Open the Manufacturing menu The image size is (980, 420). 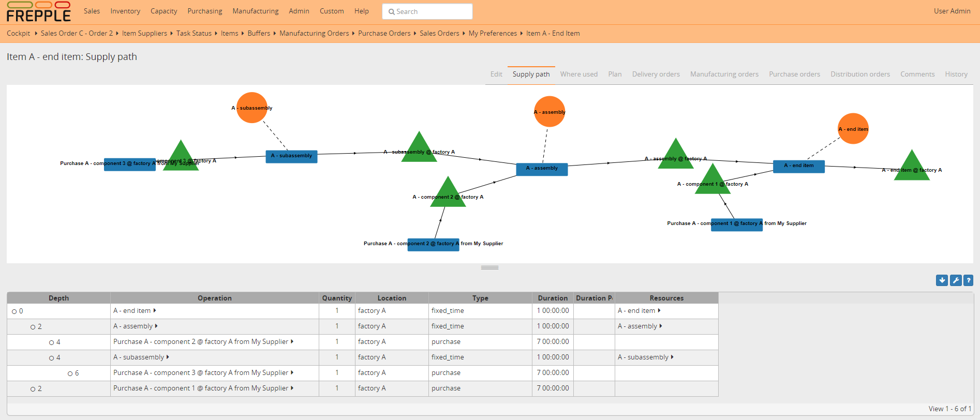[x=255, y=11]
